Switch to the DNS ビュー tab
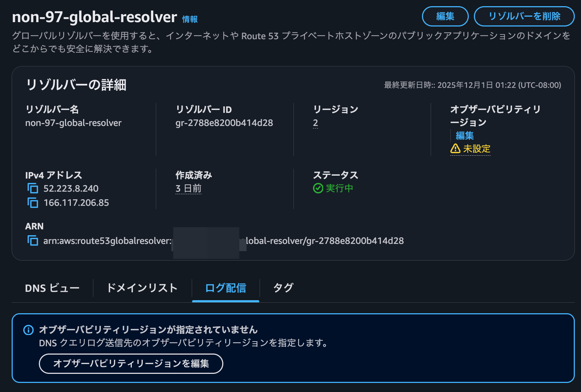 tap(52, 288)
